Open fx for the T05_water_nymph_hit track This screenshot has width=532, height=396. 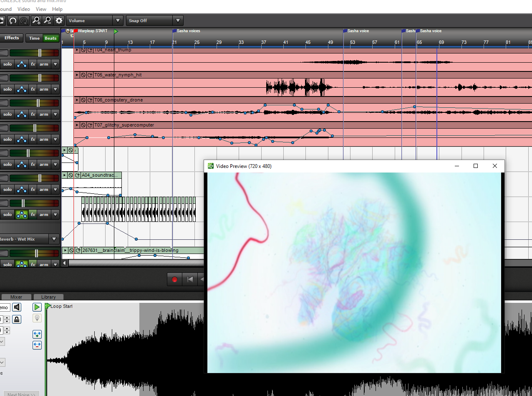tap(33, 89)
